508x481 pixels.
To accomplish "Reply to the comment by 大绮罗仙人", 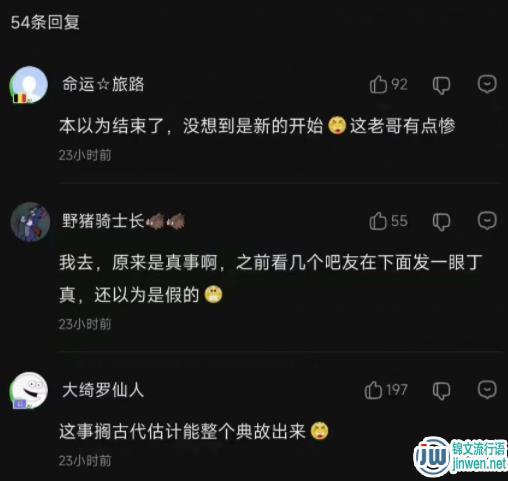I will [487, 390].
